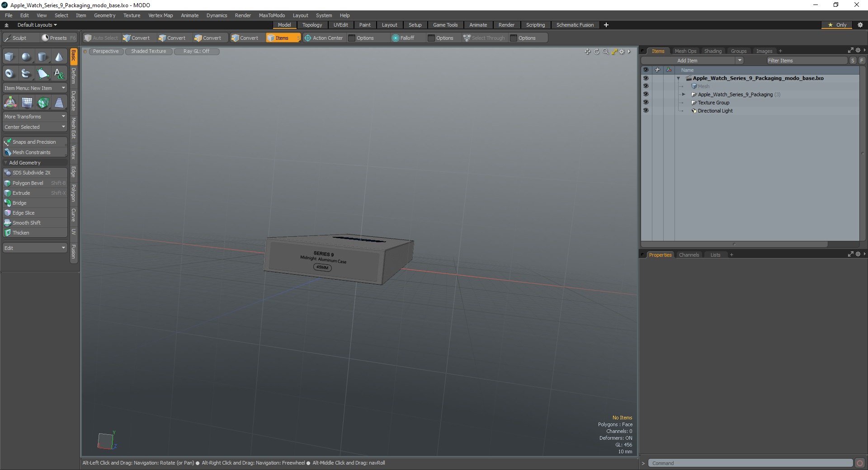The height and width of the screenshot is (470, 868).
Task: Select the Cube primitive tool
Action: pyautogui.click(x=9, y=57)
